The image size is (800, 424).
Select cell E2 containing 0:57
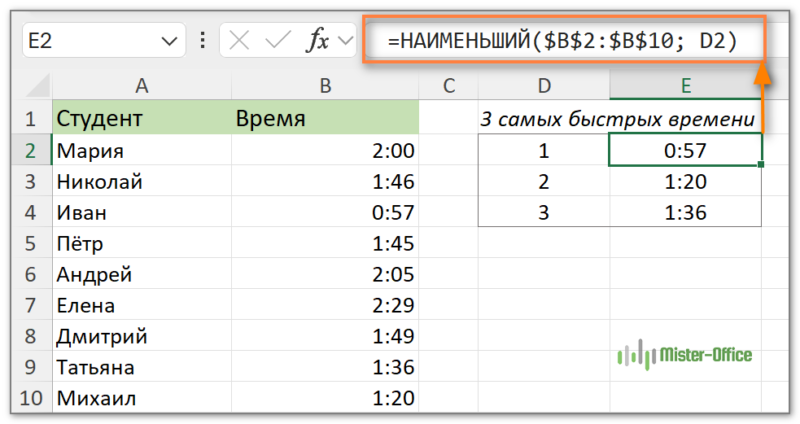tap(685, 151)
